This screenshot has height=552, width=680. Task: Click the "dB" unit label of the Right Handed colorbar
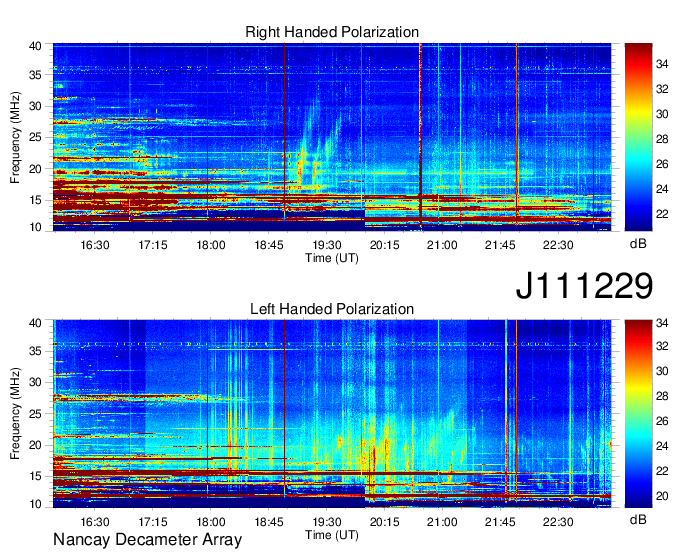pyautogui.click(x=638, y=244)
